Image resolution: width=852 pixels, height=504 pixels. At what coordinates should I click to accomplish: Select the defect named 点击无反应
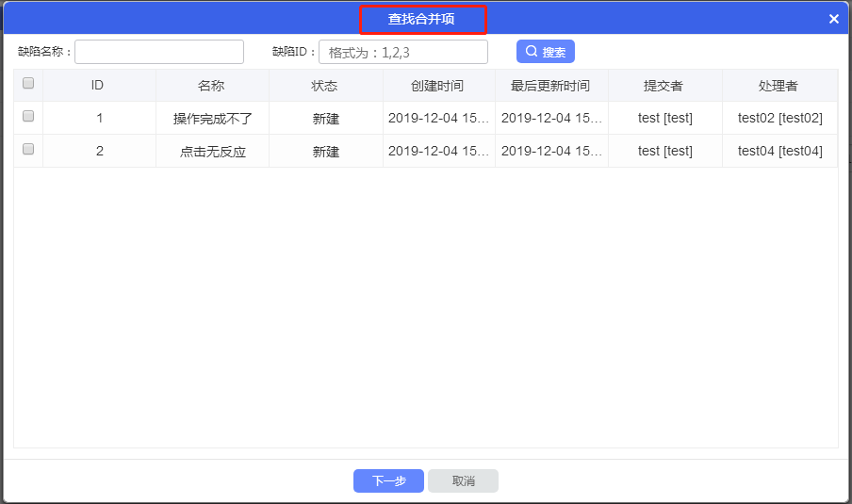tap(213, 152)
